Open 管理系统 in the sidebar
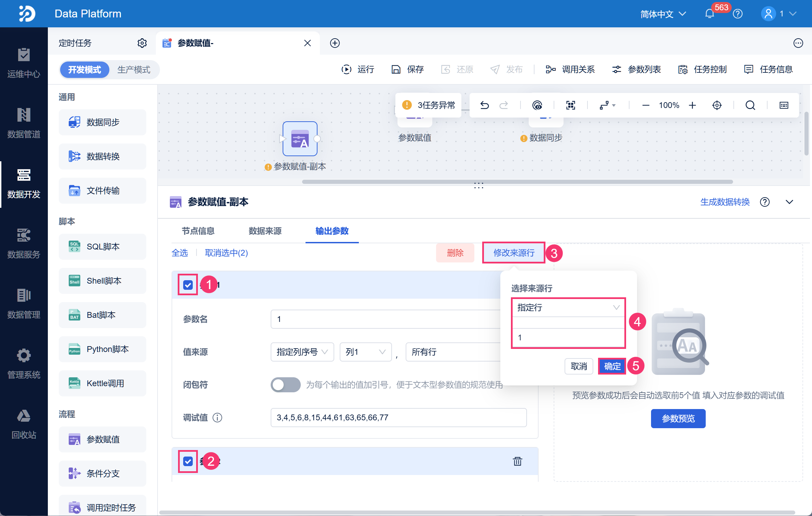 click(24, 364)
